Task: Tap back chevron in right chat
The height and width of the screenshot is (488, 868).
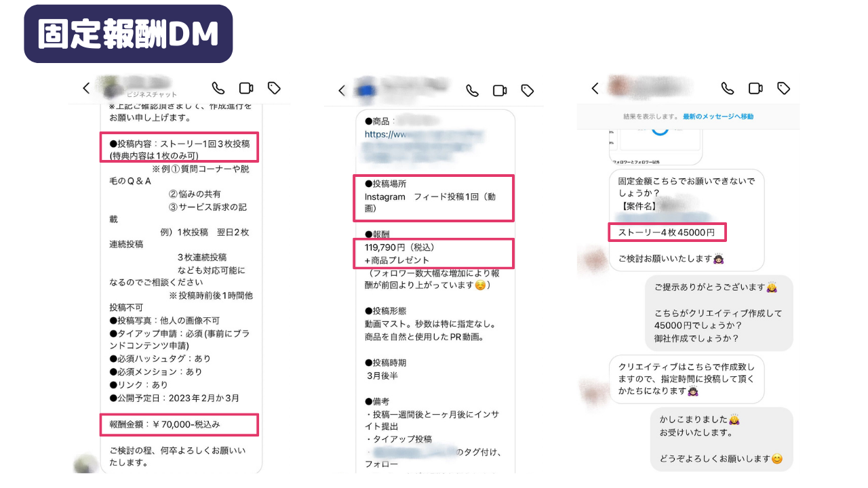Action: [x=595, y=88]
